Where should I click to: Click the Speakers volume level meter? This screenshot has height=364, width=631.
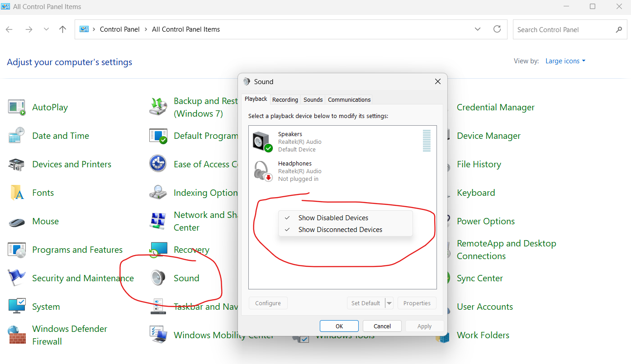(426, 141)
